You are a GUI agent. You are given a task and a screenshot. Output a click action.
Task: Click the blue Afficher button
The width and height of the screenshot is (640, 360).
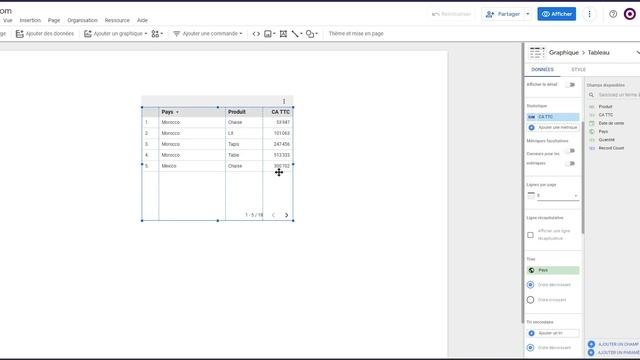[557, 14]
